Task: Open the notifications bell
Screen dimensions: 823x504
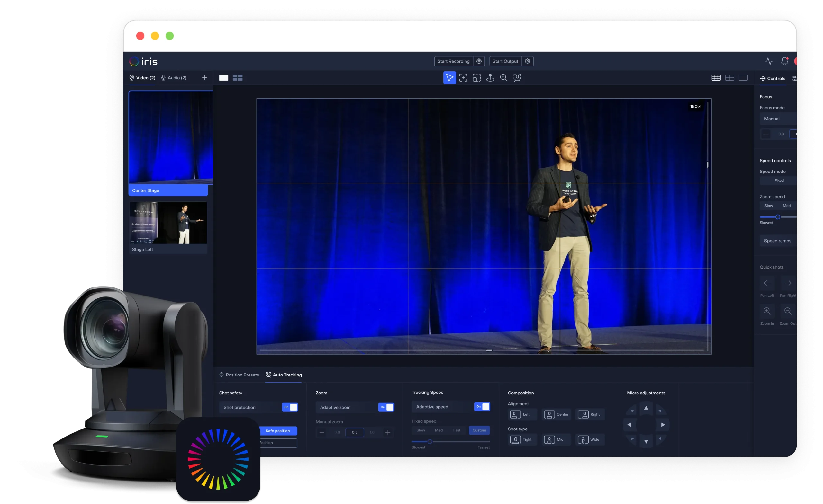Action: click(785, 61)
